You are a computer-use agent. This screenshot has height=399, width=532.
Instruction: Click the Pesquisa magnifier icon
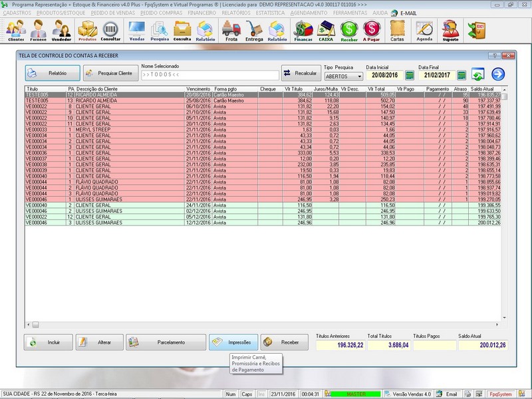pos(160,30)
